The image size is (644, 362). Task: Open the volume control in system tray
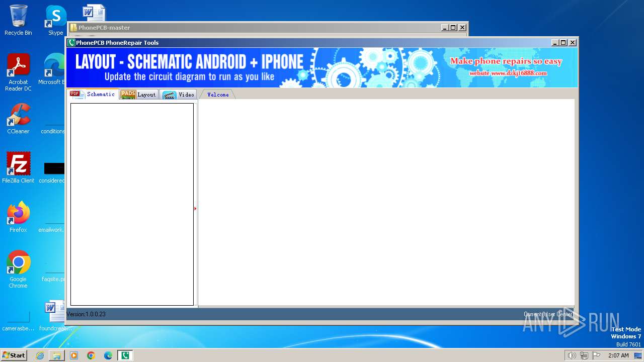572,355
